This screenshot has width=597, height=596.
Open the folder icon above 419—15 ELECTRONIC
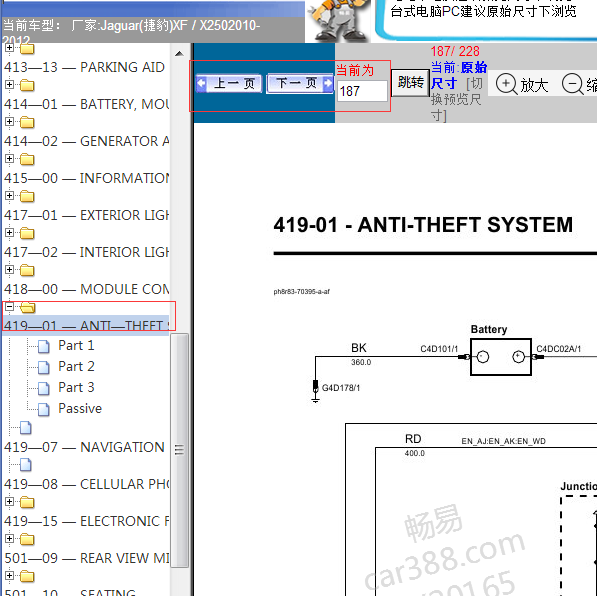tap(27, 502)
